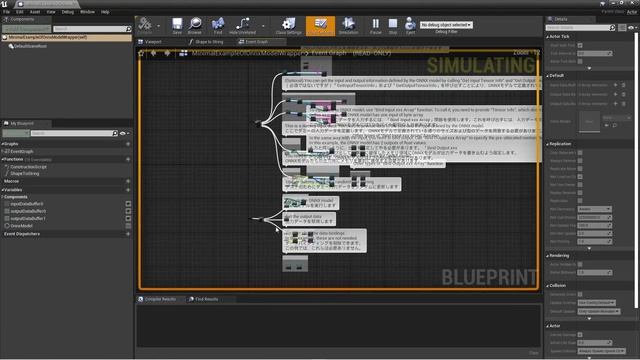640x360 pixels.
Task: Click the highlighted Class Defaults toolbar icon
Action: (320, 25)
